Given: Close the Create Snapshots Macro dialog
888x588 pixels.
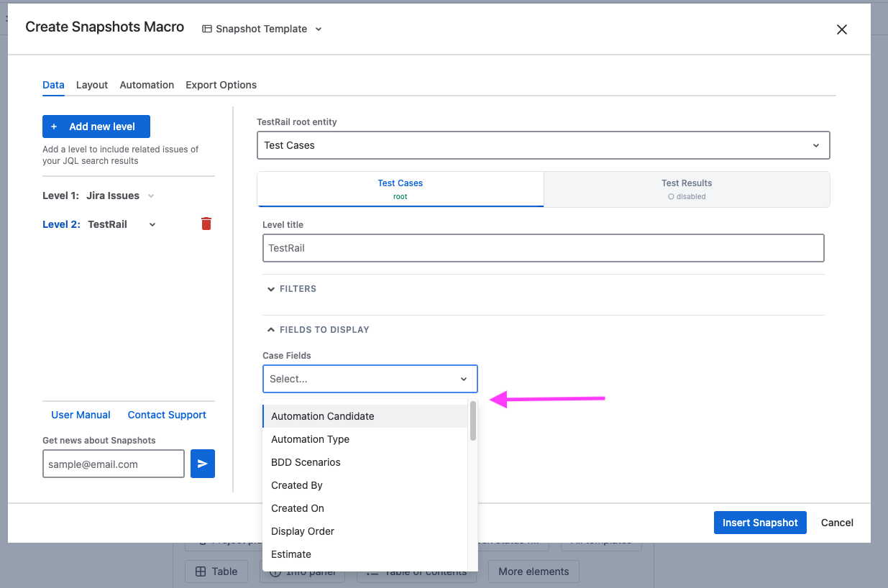Looking at the screenshot, I should 842,29.
